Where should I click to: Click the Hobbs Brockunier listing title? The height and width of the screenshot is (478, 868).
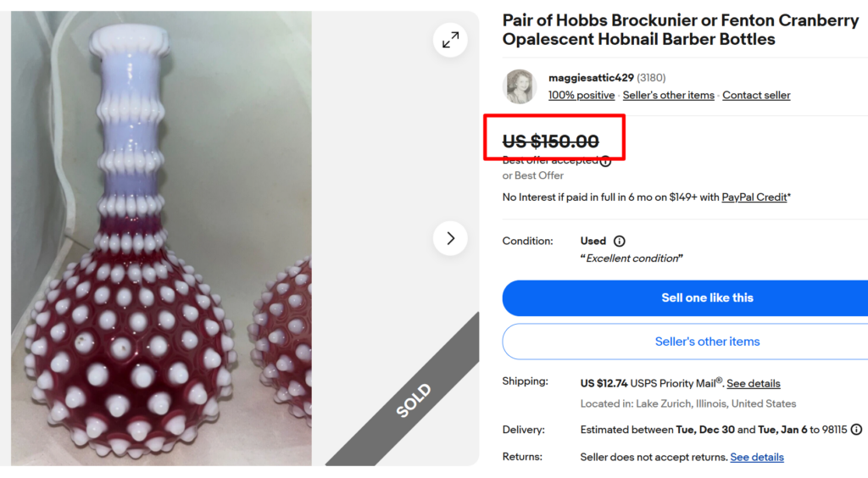tap(680, 30)
